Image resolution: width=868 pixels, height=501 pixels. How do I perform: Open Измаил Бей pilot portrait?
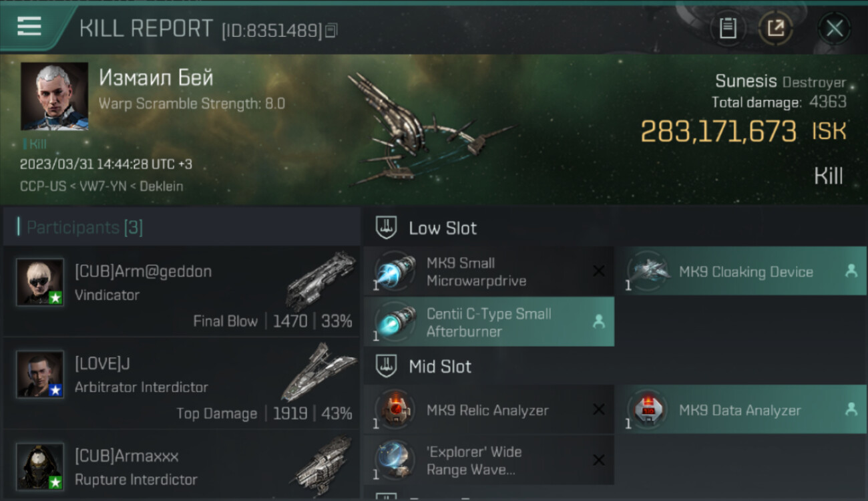[55, 96]
